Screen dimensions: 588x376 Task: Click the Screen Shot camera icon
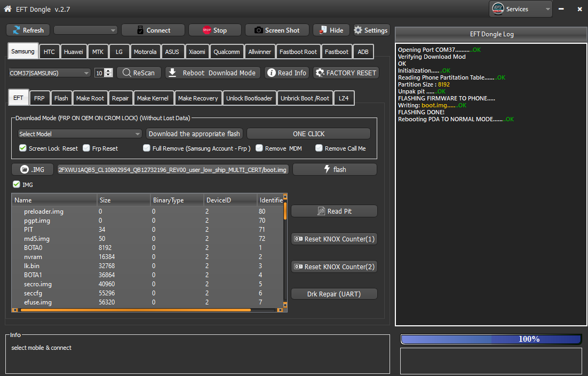[258, 30]
